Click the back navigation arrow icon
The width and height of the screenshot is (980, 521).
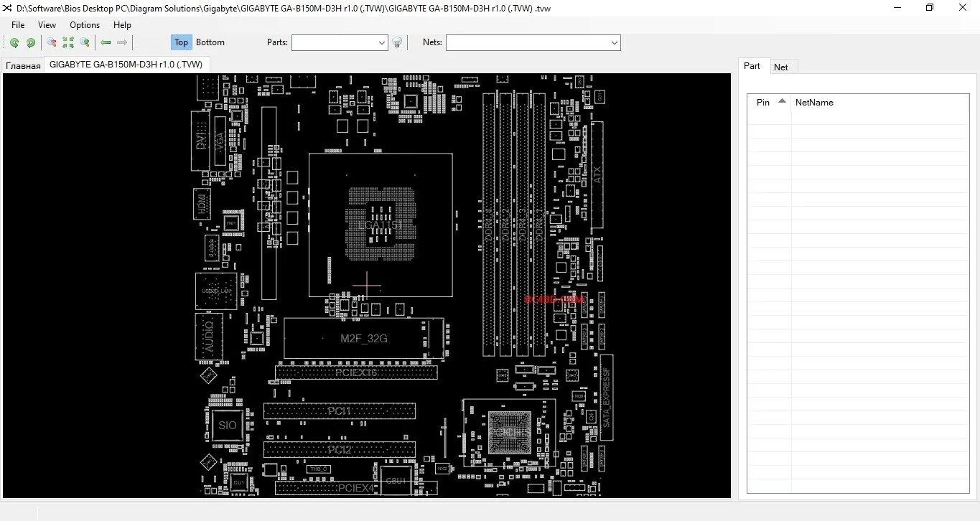click(106, 42)
